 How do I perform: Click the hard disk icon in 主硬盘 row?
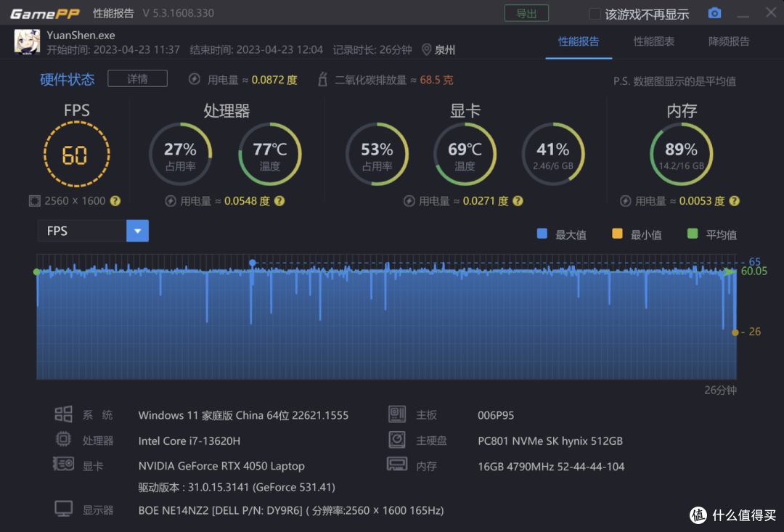click(x=397, y=440)
